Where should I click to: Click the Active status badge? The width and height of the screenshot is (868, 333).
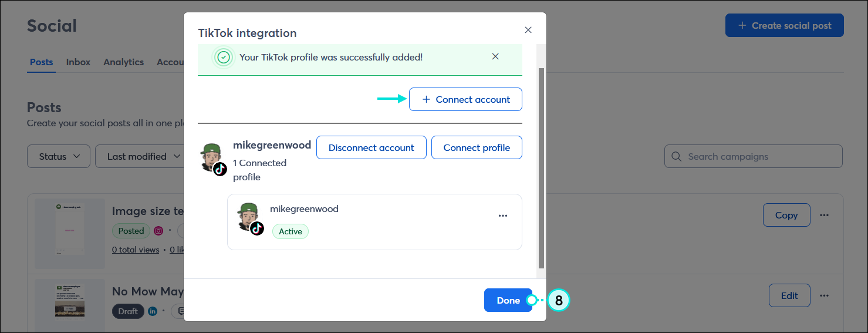point(291,231)
